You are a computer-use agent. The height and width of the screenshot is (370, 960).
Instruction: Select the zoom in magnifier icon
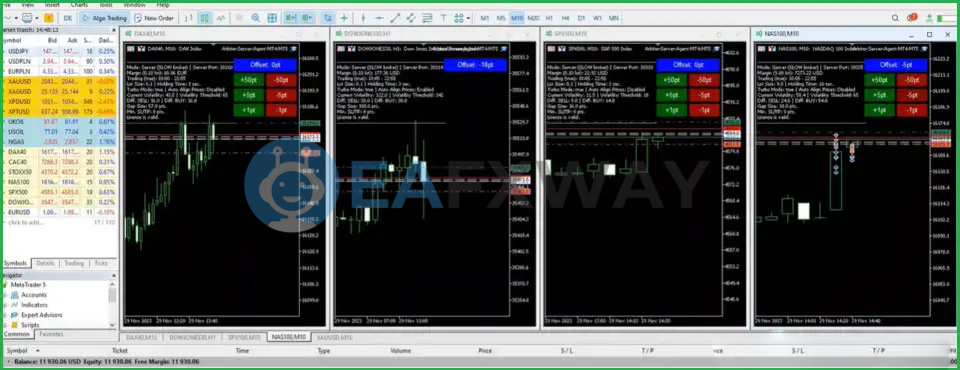click(256, 18)
